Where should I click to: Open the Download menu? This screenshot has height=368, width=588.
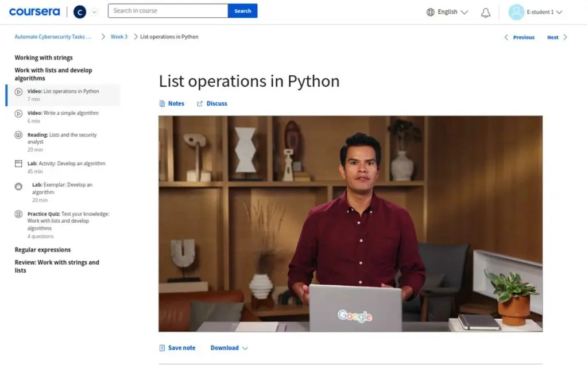pyautogui.click(x=225, y=348)
